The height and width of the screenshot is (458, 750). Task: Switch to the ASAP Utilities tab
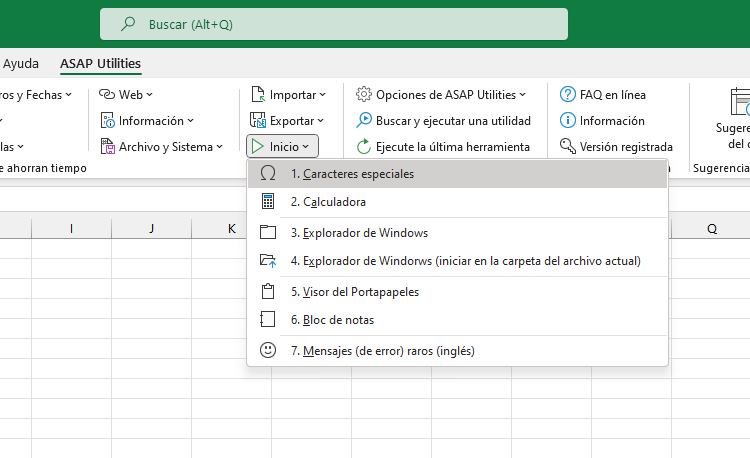[x=100, y=64]
